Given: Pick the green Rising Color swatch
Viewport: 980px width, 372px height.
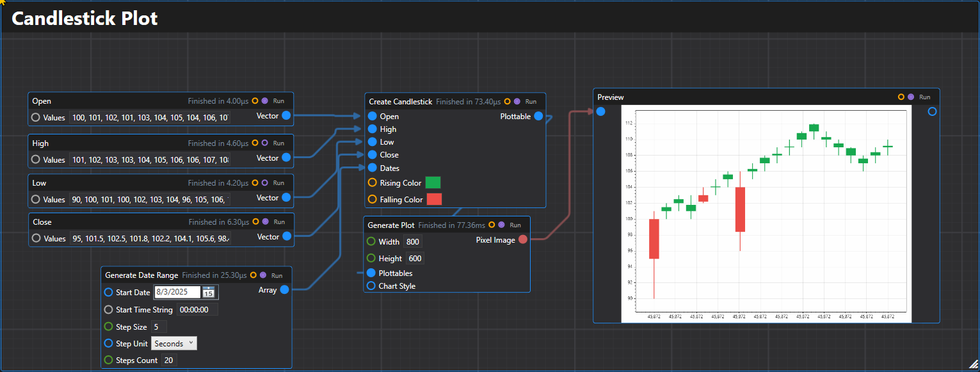Looking at the screenshot, I should pyautogui.click(x=433, y=182).
